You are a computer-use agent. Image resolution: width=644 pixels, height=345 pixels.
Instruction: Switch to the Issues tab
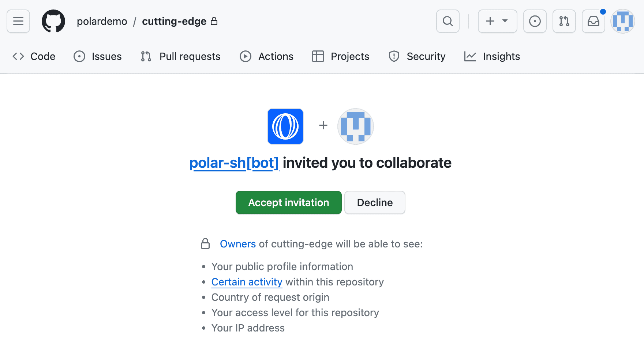click(98, 56)
